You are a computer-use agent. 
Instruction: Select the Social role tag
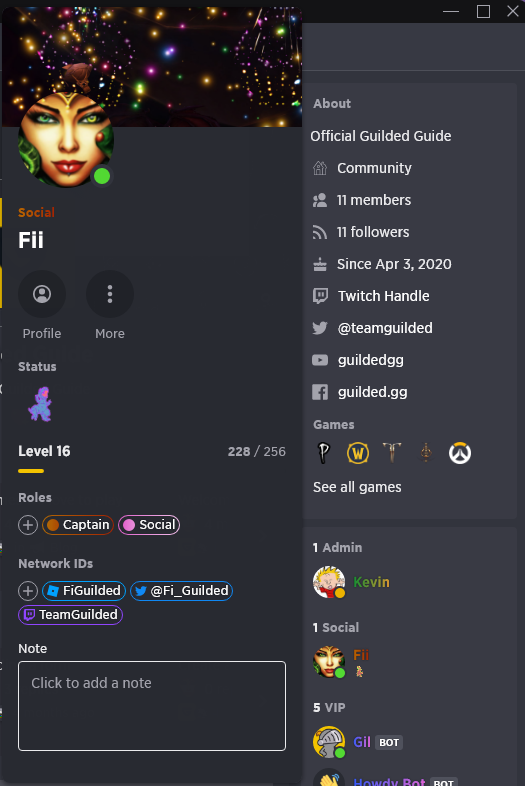(x=149, y=525)
